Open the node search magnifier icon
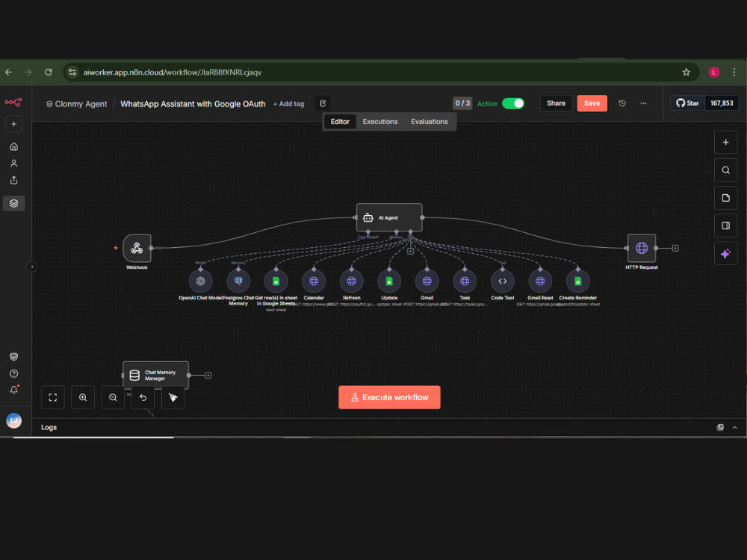Image resolution: width=747 pixels, height=560 pixels. [725, 170]
